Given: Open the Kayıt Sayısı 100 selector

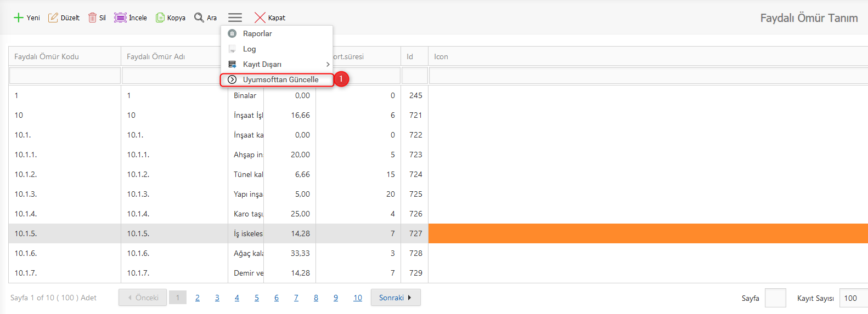Looking at the screenshot, I should (853, 298).
